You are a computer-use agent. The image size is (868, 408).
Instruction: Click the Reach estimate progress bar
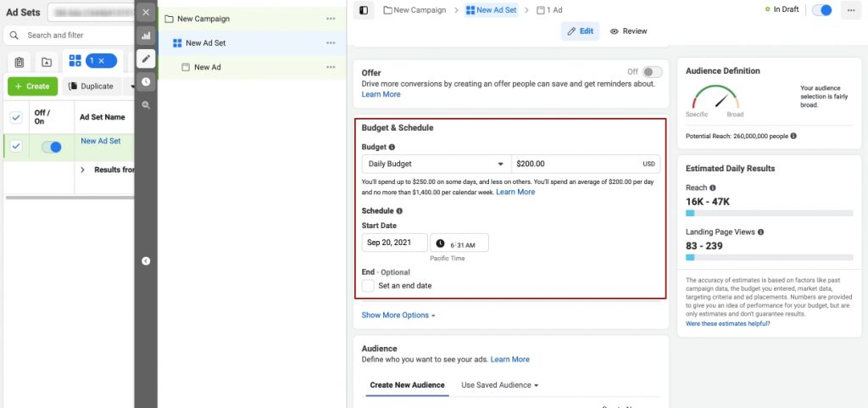coord(770,213)
